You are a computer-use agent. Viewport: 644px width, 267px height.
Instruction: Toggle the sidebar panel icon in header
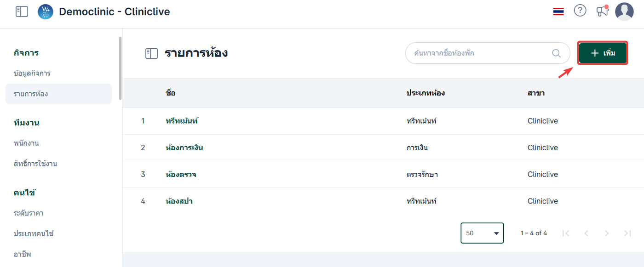point(22,11)
